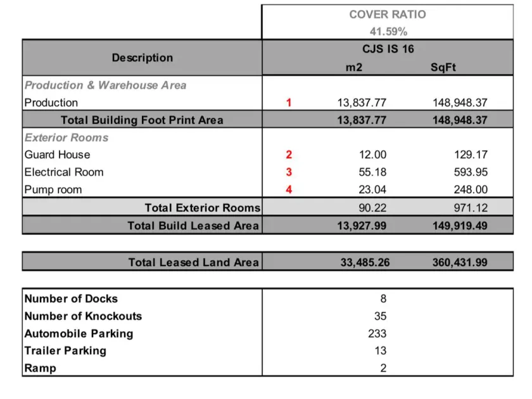532x399 pixels.
Task: Select the Description column header
Action: (x=142, y=58)
